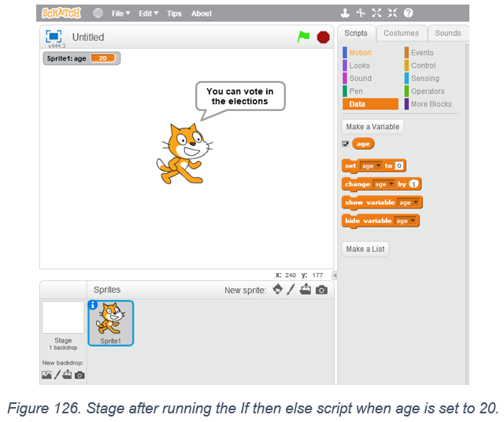504x422 pixels.
Task: Open dropdown in hide variable block
Action: tap(406, 220)
